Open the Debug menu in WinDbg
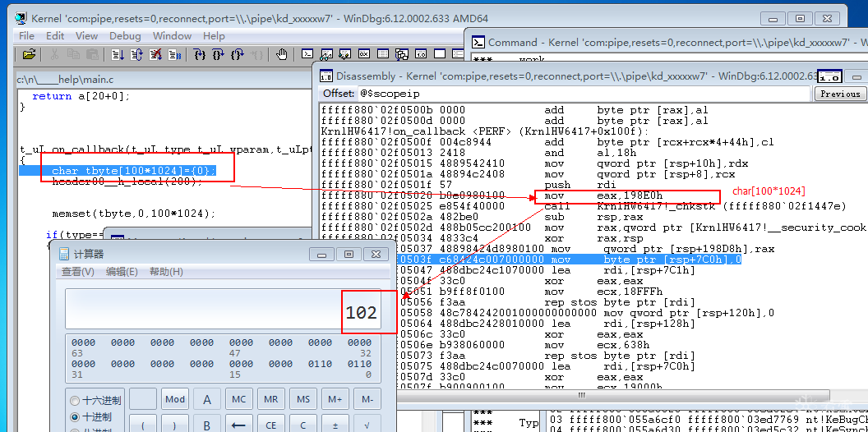The width and height of the screenshot is (868, 432). (125, 36)
